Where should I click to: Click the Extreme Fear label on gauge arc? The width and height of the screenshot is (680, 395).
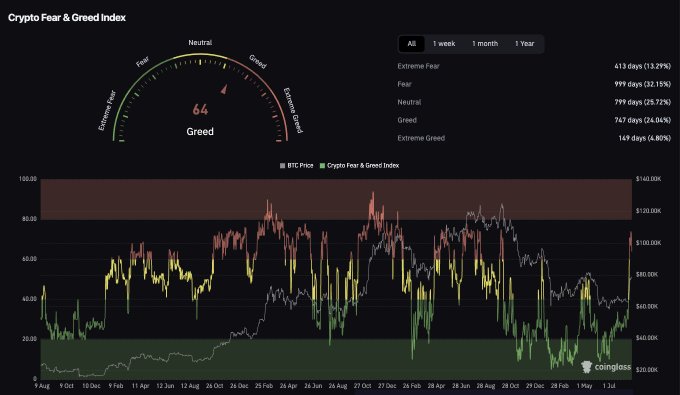coord(107,110)
